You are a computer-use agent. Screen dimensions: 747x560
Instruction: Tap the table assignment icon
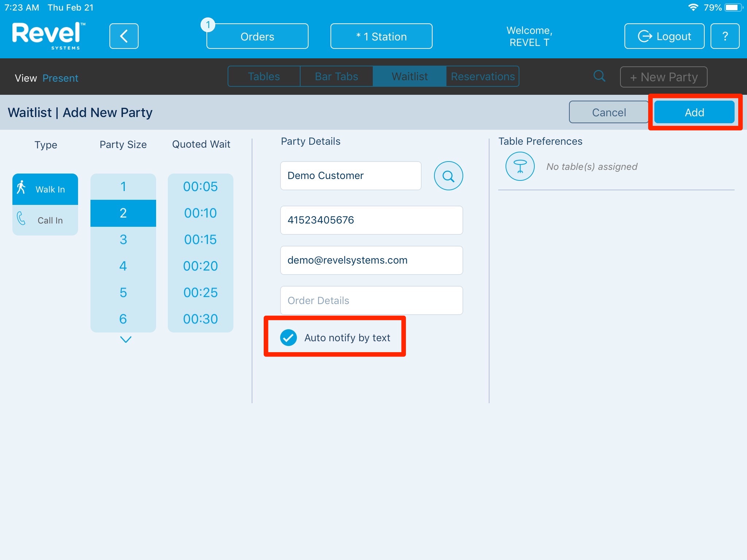(x=520, y=167)
